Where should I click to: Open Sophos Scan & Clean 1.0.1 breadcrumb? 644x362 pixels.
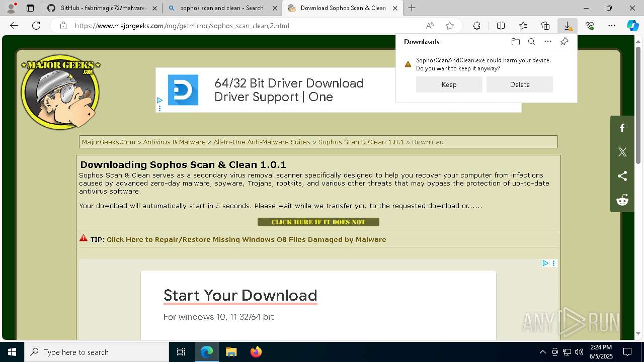(x=361, y=142)
